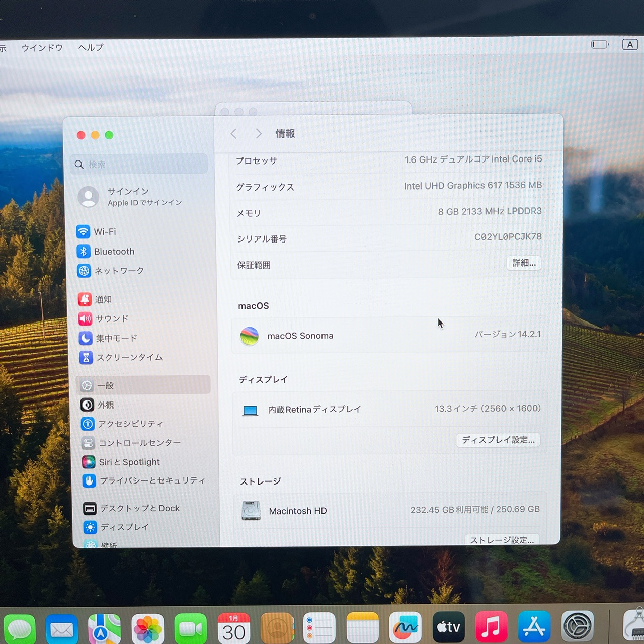Open Siri と Spotlight settings
The width and height of the screenshot is (644, 644).
[x=121, y=462]
